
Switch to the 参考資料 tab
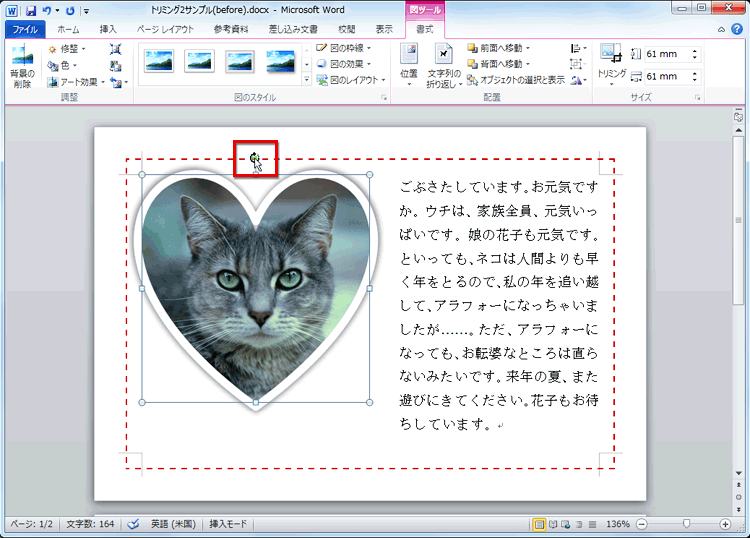tap(231, 29)
